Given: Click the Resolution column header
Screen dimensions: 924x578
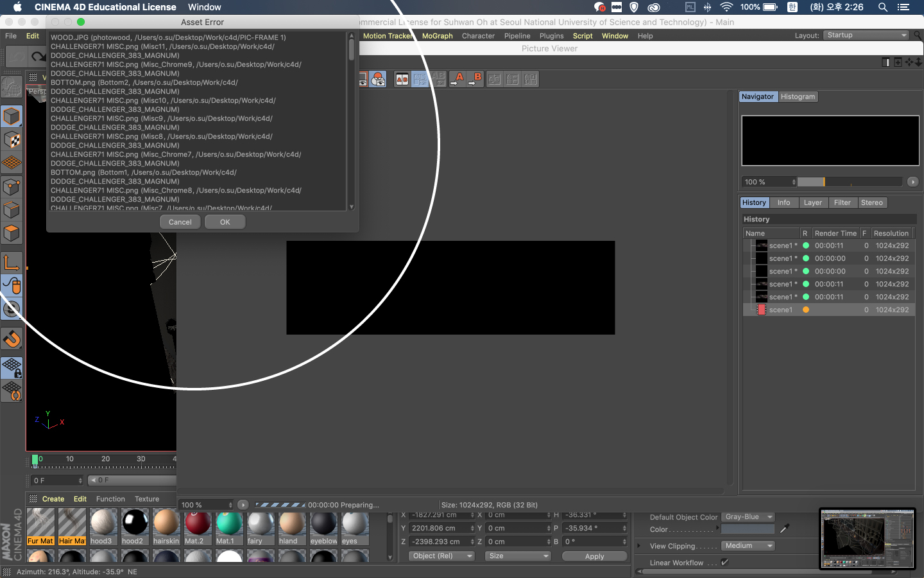Looking at the screenshot, I should pyautogui.click(x=891, y=233).
